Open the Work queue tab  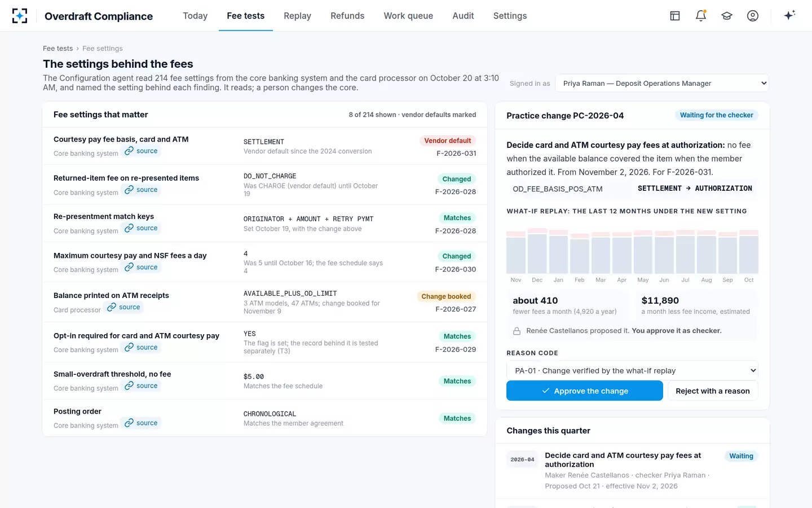408,16
